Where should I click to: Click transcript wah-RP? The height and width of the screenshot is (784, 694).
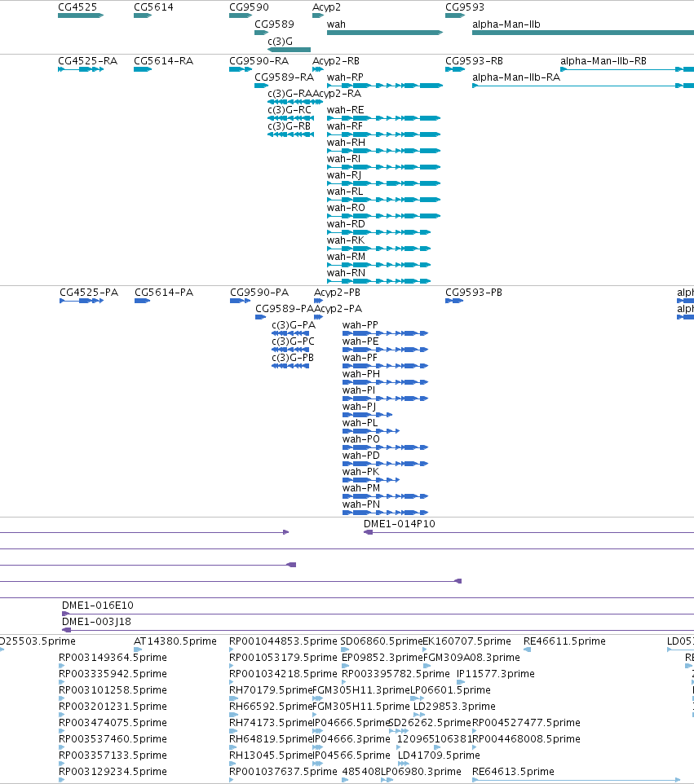[345, 77]
